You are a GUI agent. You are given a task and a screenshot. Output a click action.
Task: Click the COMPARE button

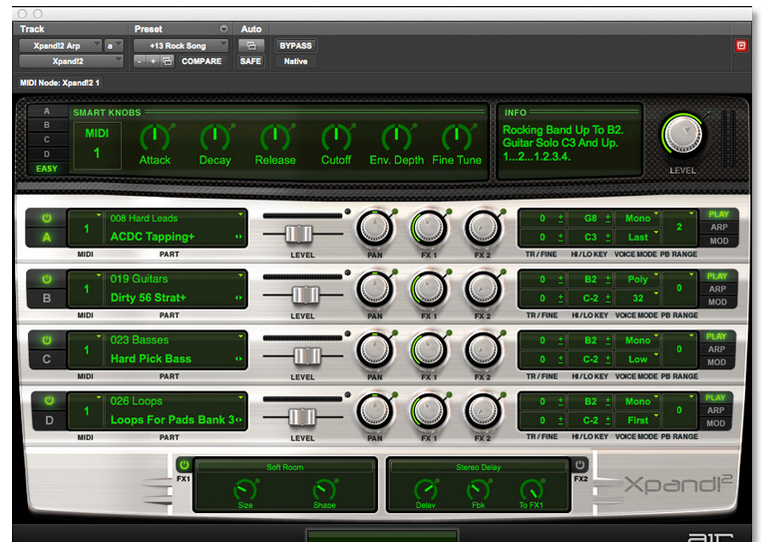point(201,61)
